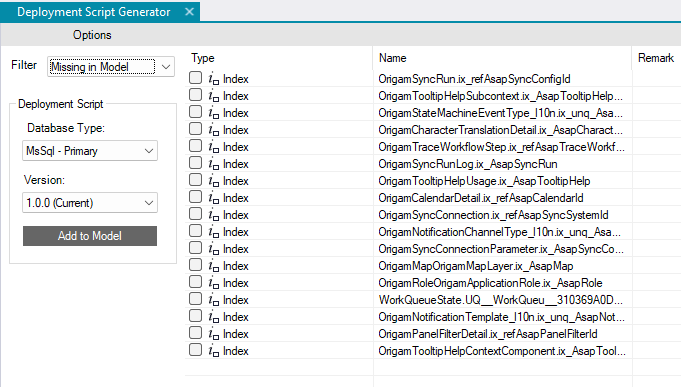
Task: Check the WorkQueueState.UQ index checkbox
Action: click(x=195, y=298)
